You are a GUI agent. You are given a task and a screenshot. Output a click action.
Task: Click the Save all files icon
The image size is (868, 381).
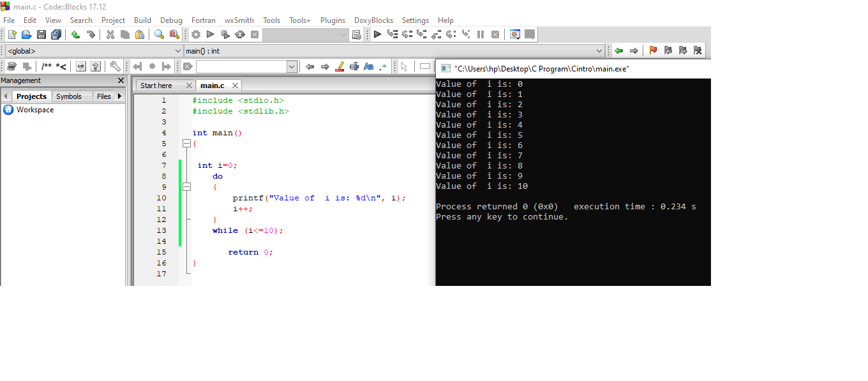[56, 34]
